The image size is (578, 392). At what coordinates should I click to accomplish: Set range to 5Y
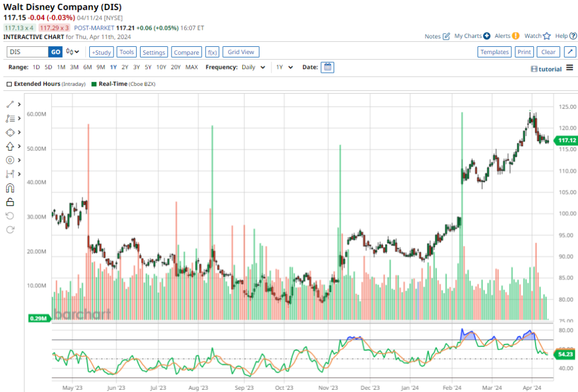(148, 67)
